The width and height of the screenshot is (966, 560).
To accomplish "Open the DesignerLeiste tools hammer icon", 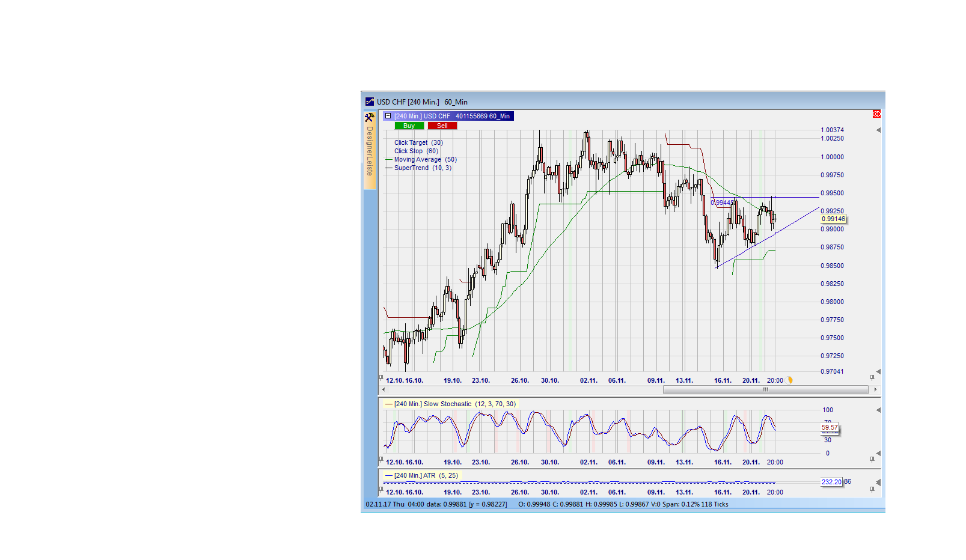I will click(368, 117).
